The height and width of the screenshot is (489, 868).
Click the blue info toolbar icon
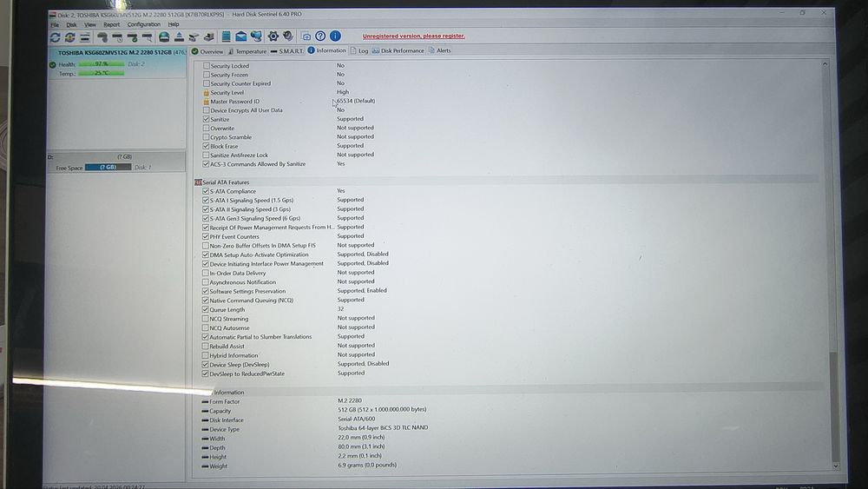(335, 36)
